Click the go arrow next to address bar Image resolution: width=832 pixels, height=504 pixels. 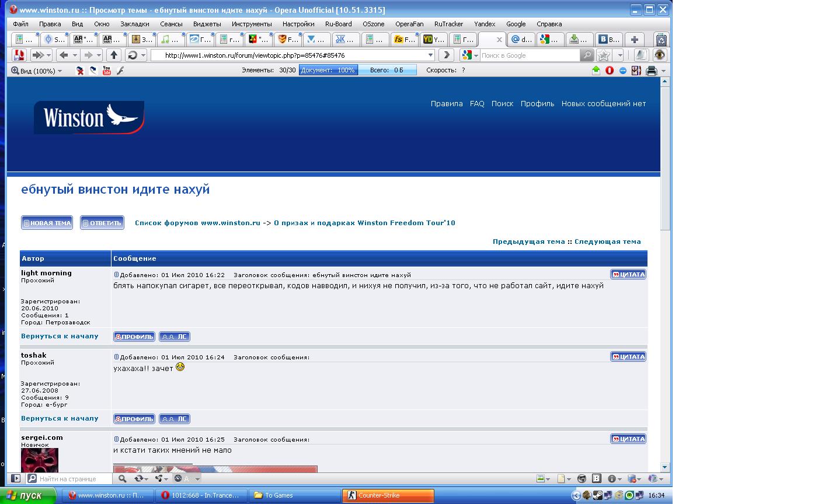[x=446, y=55]
